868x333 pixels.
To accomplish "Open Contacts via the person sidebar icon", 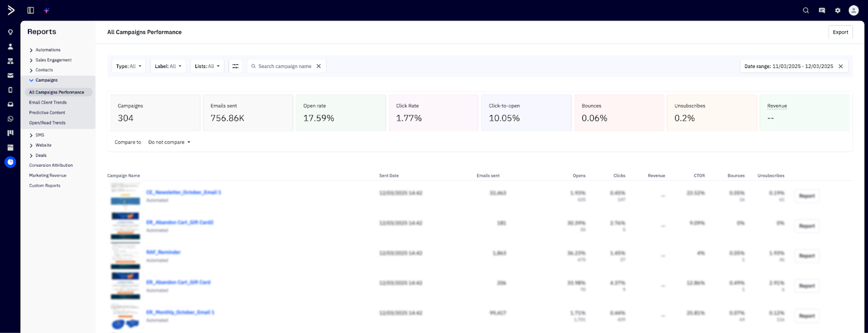I will [x=10, y=47].
